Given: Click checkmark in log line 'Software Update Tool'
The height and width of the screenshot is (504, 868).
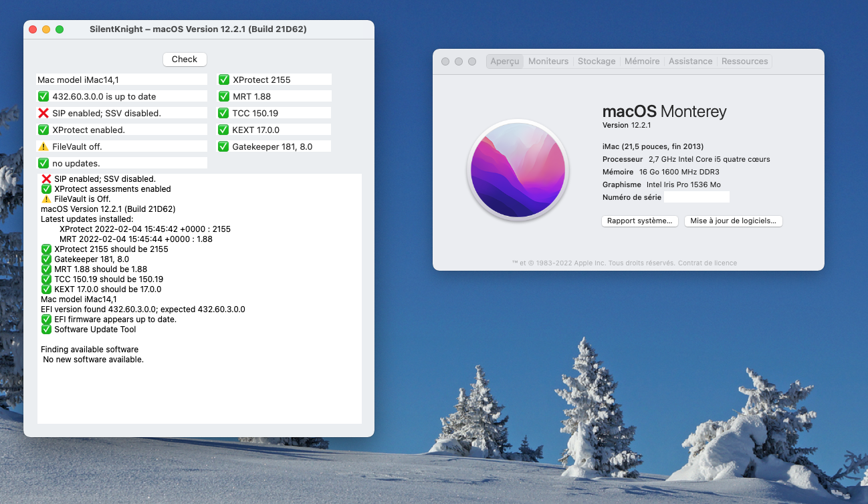Looking at the screenshot, I should [46, 330].
